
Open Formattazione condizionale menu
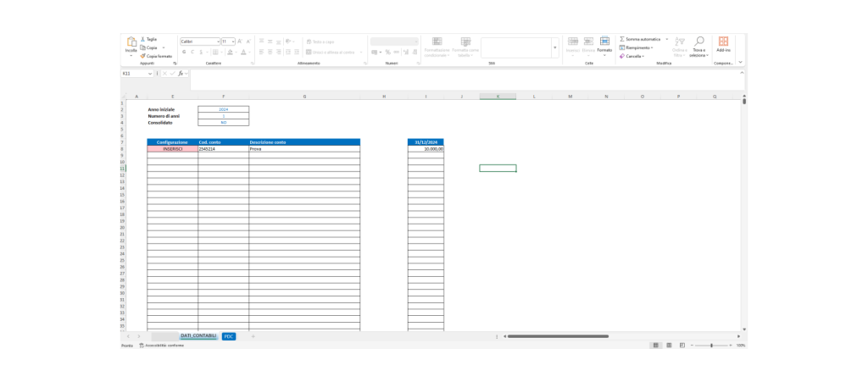437,47
